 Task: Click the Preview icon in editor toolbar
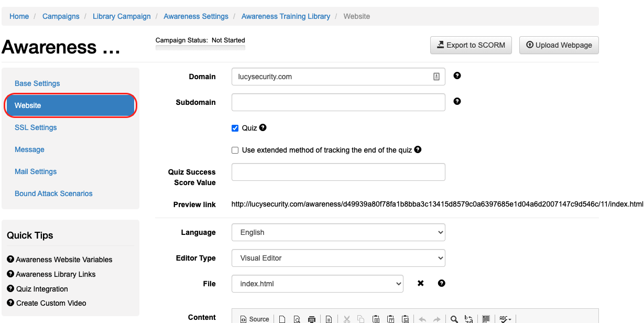point(297,319)
